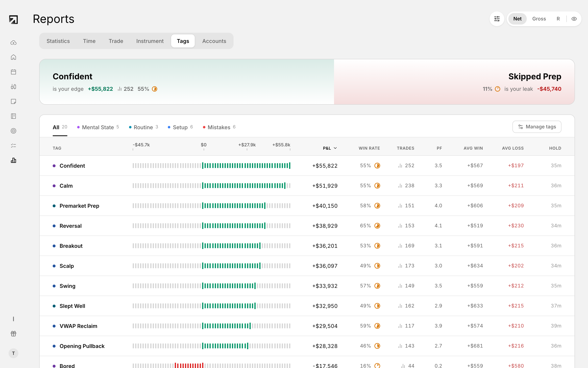Open the Slept Well tag row
588x368 pixels.
tap(307, 306)
